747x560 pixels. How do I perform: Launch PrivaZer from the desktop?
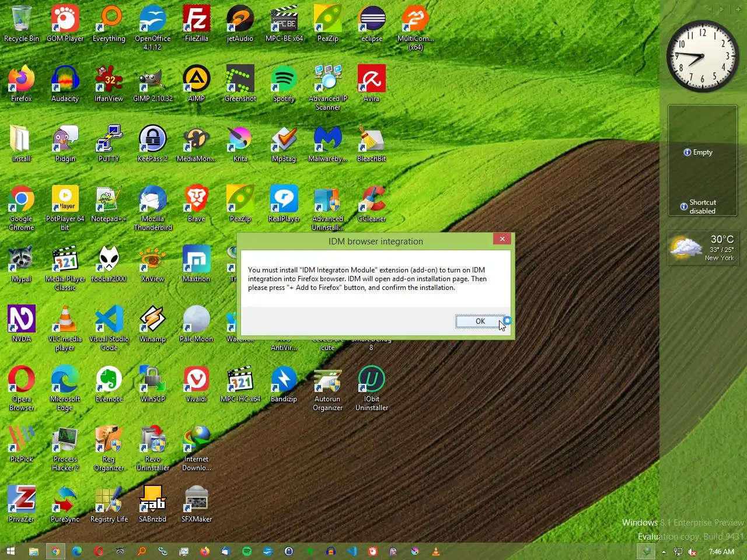22,505
